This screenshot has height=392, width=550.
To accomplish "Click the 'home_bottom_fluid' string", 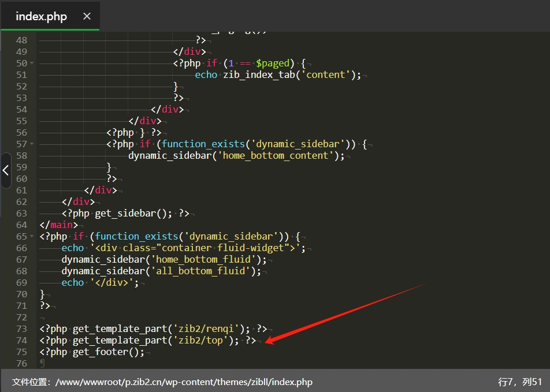I will click(x=205, y=259).
